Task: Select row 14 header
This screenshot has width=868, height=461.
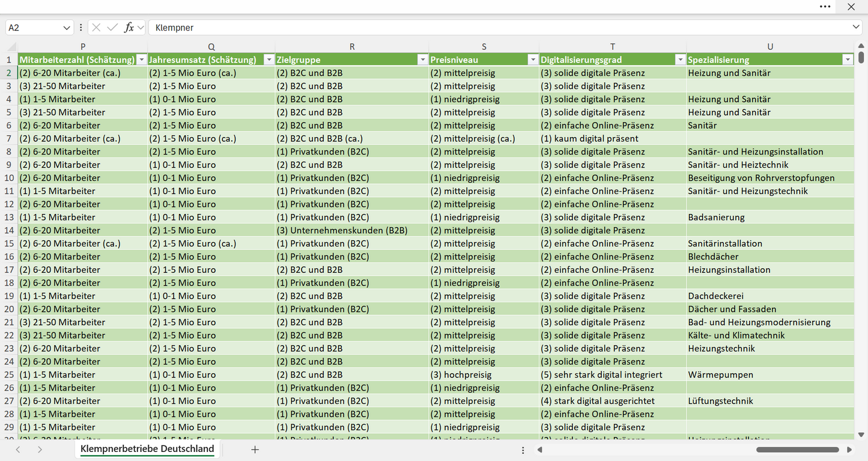Action: (x=9, y=230)
